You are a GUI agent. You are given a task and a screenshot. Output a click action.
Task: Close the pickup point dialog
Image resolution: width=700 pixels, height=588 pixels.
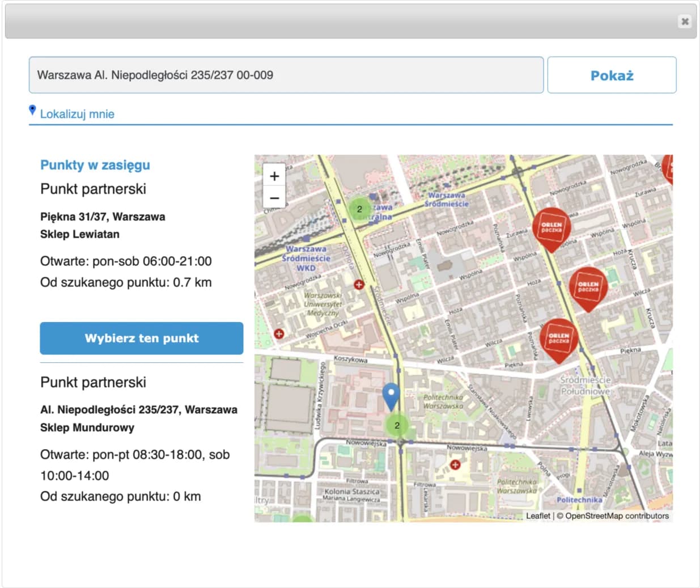pyautogui.click(x=685, y=22)
